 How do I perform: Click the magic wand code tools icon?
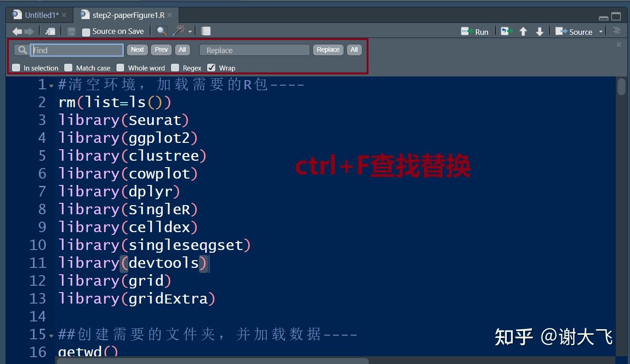tap(179, 31)
